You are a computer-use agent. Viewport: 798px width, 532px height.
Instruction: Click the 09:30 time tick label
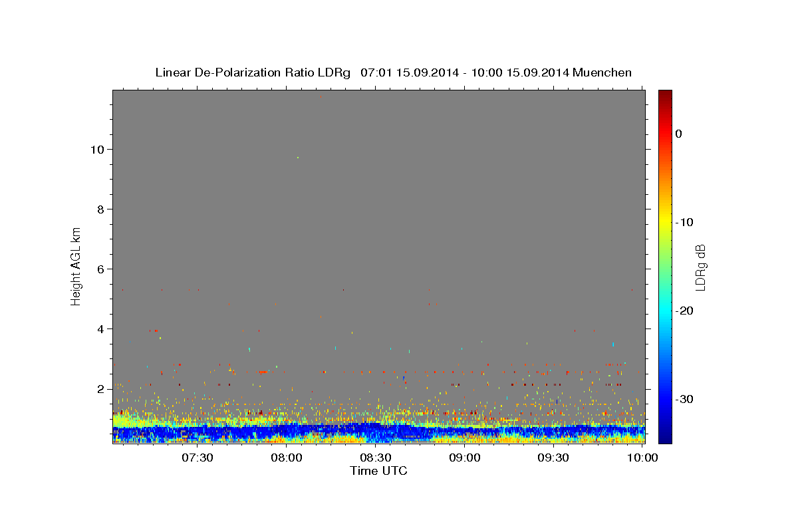tap(553, 458)
